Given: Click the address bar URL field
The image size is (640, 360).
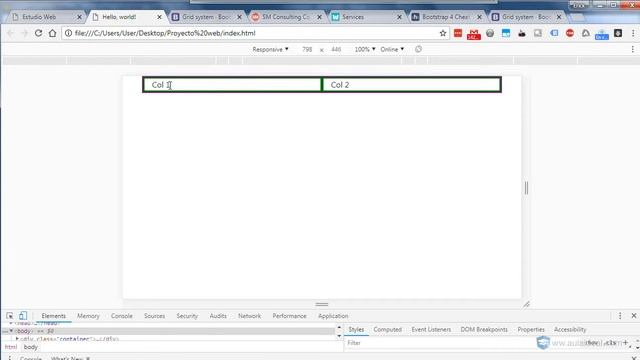Looking at the screenshot, I should tap(256, 33).
